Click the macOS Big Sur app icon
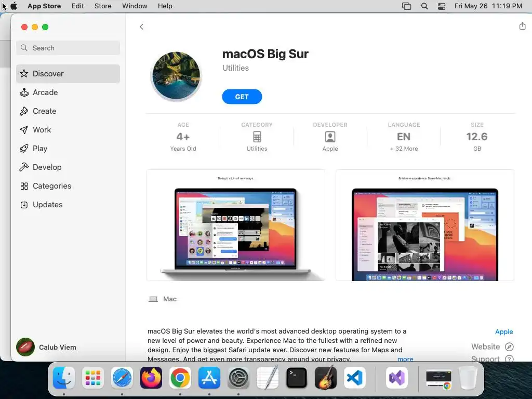 point(176,76)
